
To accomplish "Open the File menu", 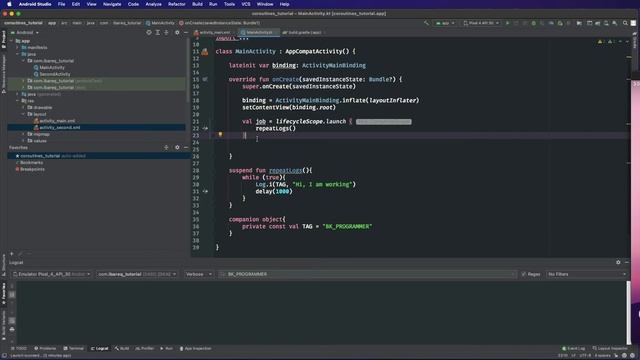I will 61,4.
